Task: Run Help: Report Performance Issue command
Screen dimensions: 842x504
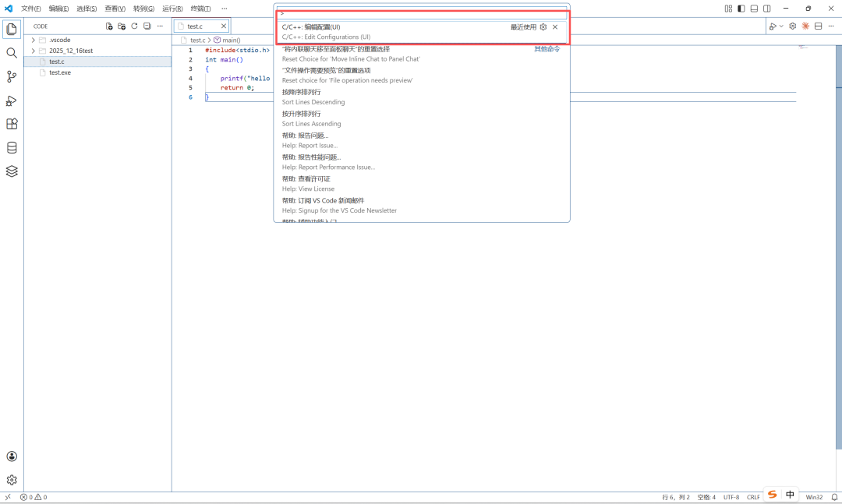Action: click(422, 162)
